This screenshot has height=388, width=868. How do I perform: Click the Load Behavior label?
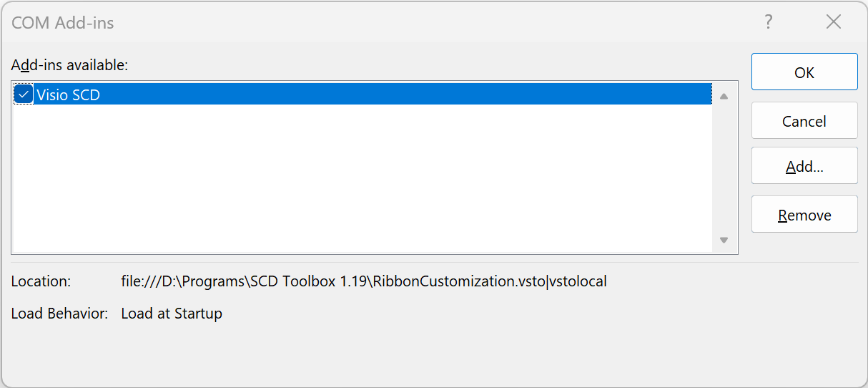click(x=59, y=314)
